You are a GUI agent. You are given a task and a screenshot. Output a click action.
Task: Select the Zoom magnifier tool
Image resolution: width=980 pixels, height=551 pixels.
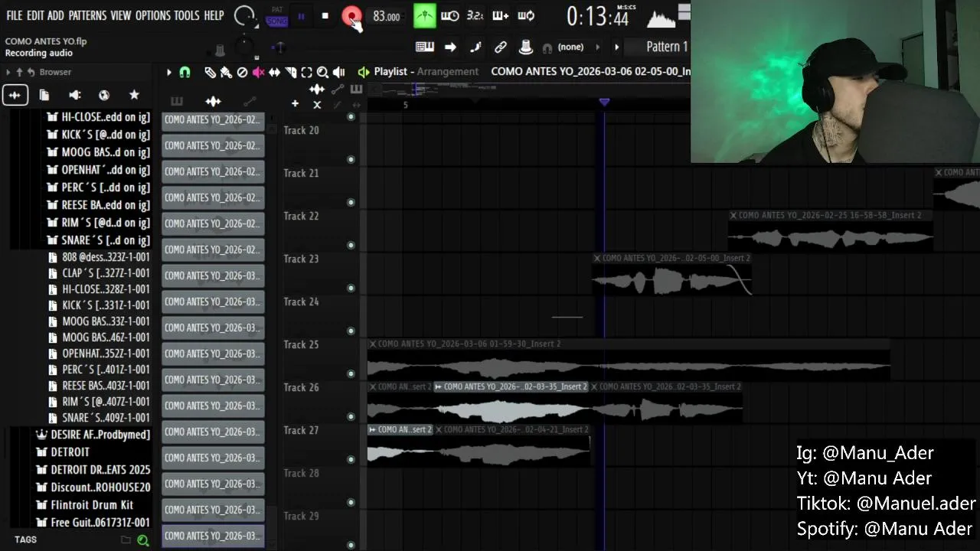point(322,72)
